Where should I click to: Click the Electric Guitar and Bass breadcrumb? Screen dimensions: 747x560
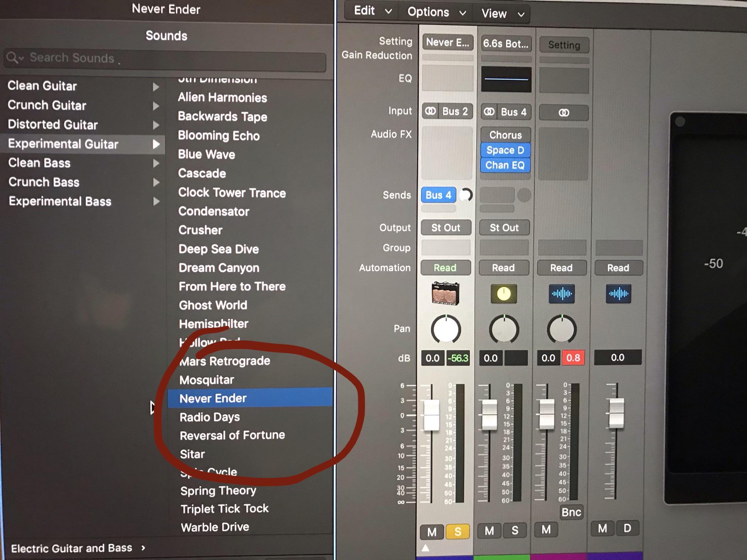71,548
